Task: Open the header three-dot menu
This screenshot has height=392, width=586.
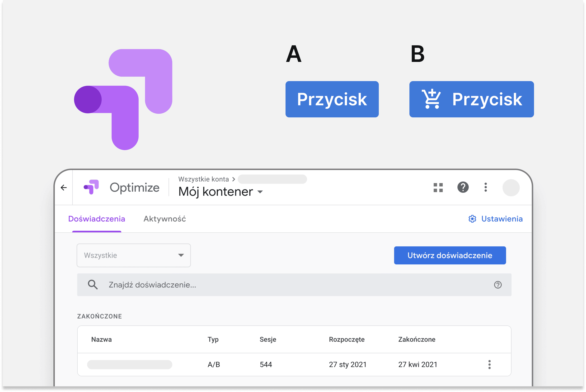Action: 486,187
